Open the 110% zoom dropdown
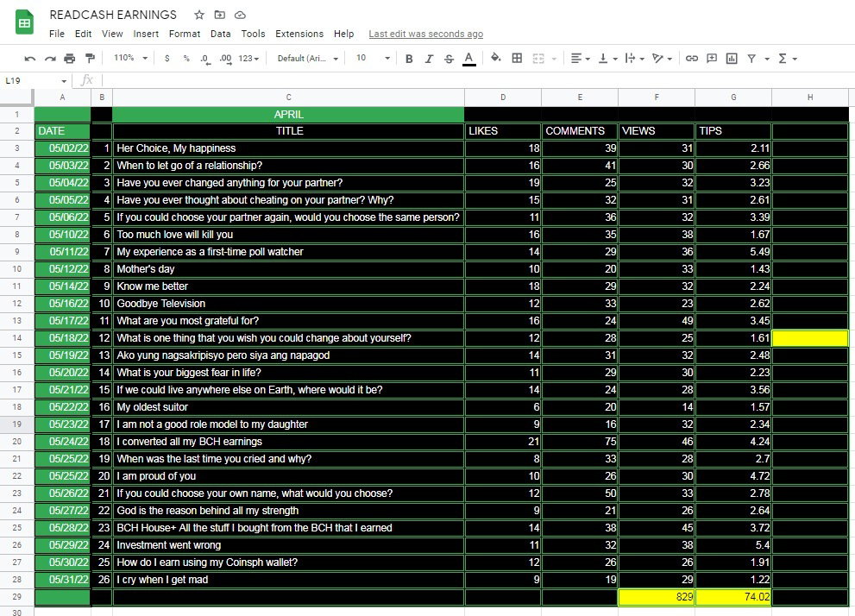Viewport: 855px width, 616px height. pos(130,58)
